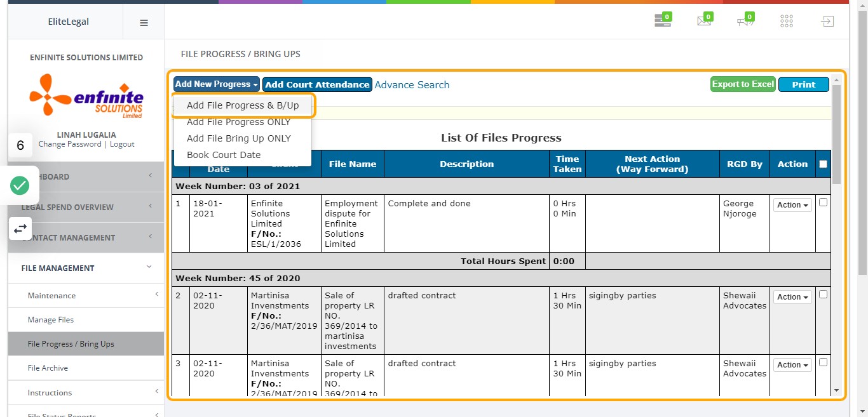Click 'Week Number: 03 of 2021' row
Image resolution: width=868 pixels, height=417 pixels.
click(501, 186)
